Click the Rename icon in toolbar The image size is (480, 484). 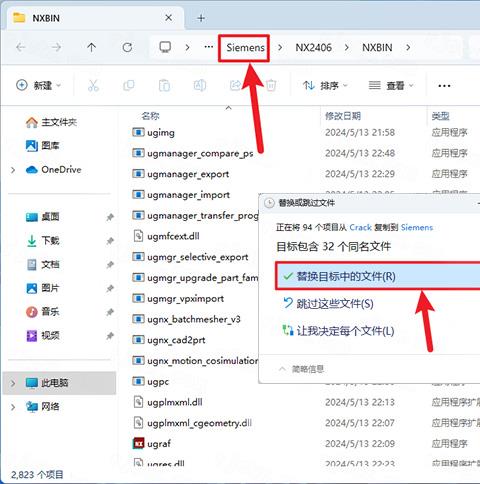[x=199, y=86]
